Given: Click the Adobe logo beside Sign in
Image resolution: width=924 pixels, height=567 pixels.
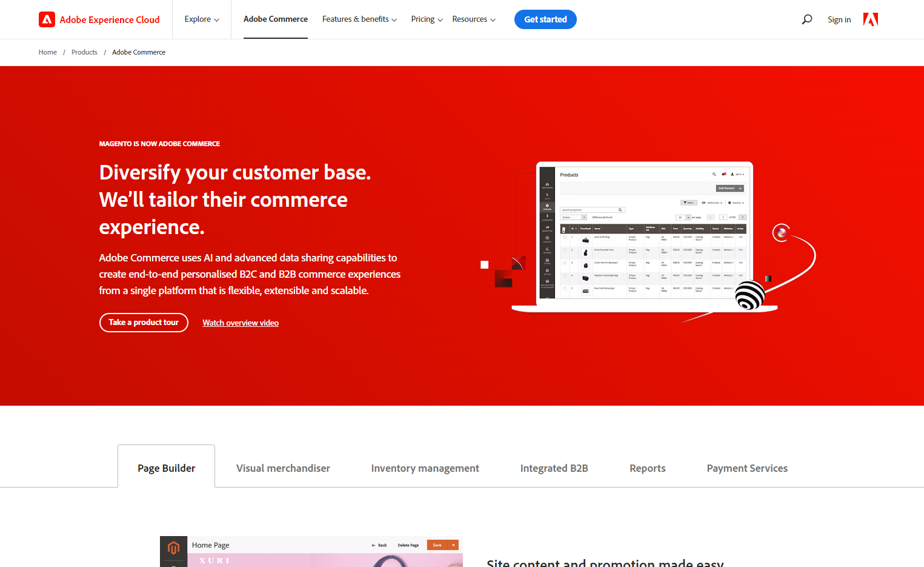Looking at the screenshot, I should click(871, 19).
